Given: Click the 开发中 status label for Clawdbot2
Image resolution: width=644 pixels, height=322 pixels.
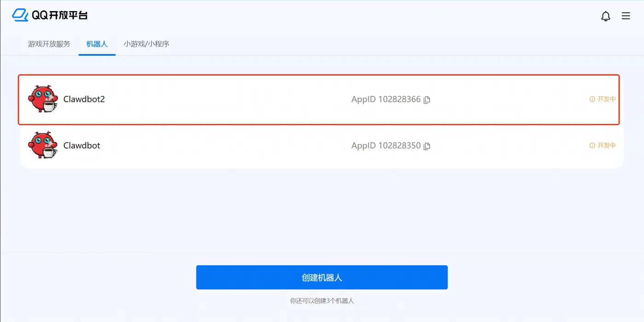Looking at the screenshot, I should pyautogui.click(x=606, y=99).
